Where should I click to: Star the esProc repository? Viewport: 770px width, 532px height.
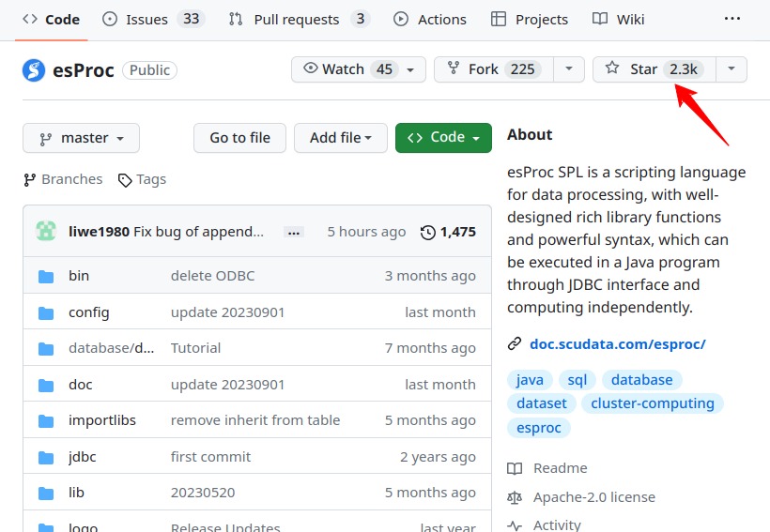point(654,69)
